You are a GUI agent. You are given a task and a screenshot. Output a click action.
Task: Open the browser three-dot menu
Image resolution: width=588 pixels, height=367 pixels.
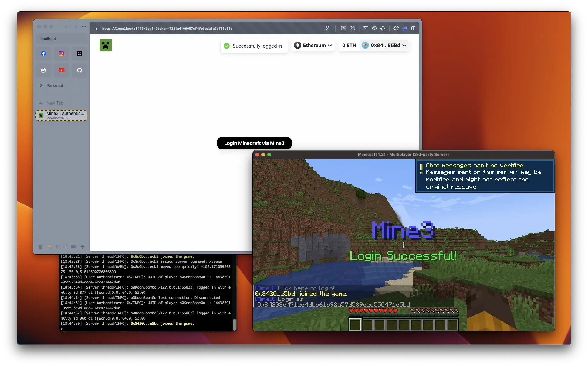(x=84, y=26)
